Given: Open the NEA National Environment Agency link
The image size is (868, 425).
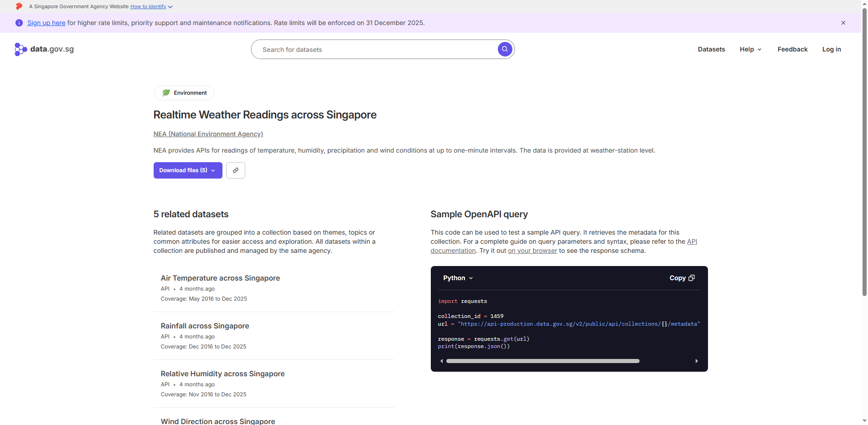Looking at the screenshot, I should (x=208, y=134).
